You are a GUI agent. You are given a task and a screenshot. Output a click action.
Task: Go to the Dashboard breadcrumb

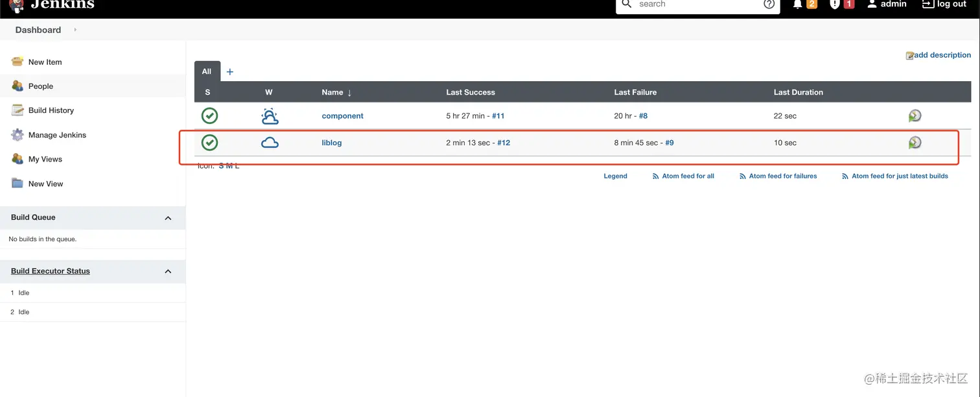coord(38,30)
